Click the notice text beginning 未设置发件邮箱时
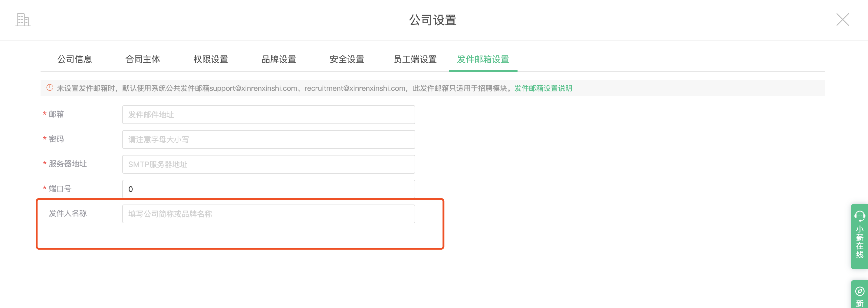This screenshot has height=308, width=868. [285, 88]
